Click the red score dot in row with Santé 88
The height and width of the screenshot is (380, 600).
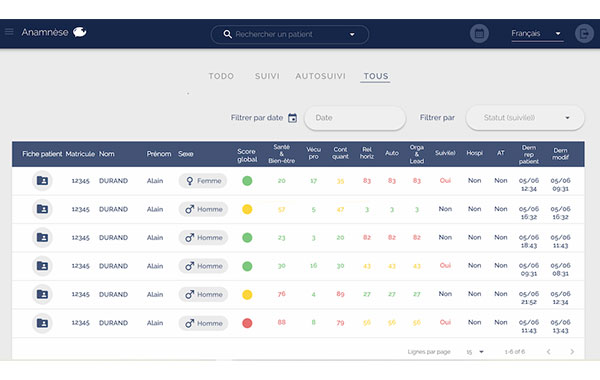[247, 323]
